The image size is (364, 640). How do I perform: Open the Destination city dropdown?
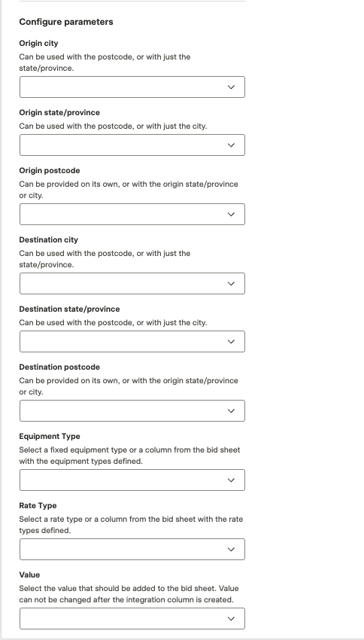pos(132,284)
